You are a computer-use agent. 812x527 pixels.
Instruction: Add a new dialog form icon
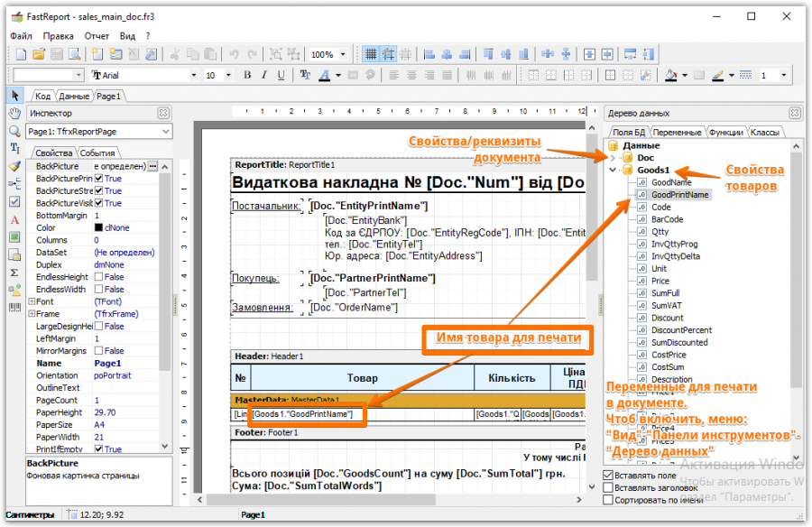(116, 54)
